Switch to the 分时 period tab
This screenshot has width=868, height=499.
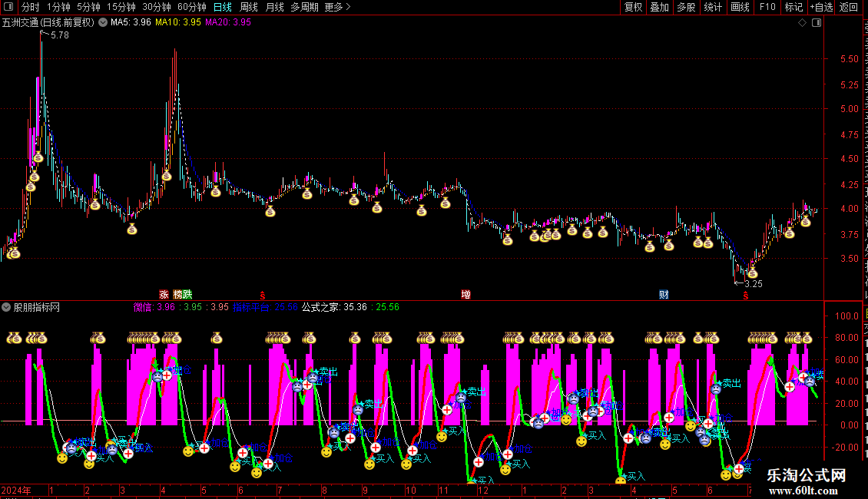point(31,7)
